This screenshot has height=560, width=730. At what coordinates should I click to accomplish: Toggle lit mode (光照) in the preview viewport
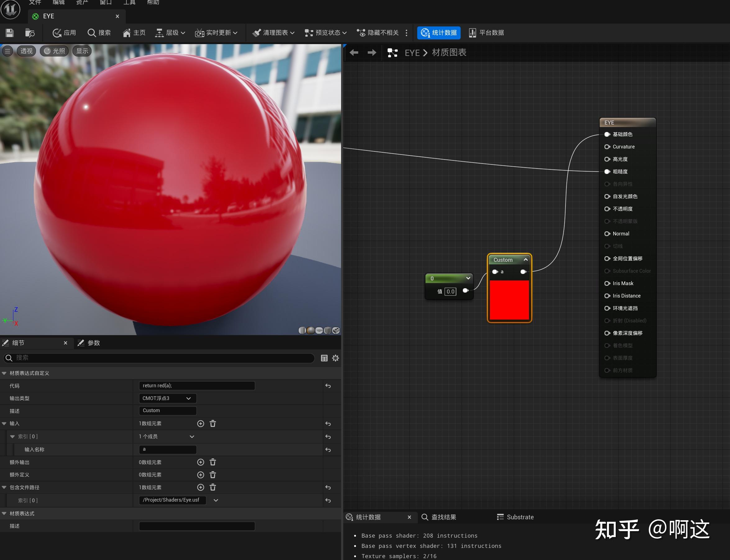(54, 51)
